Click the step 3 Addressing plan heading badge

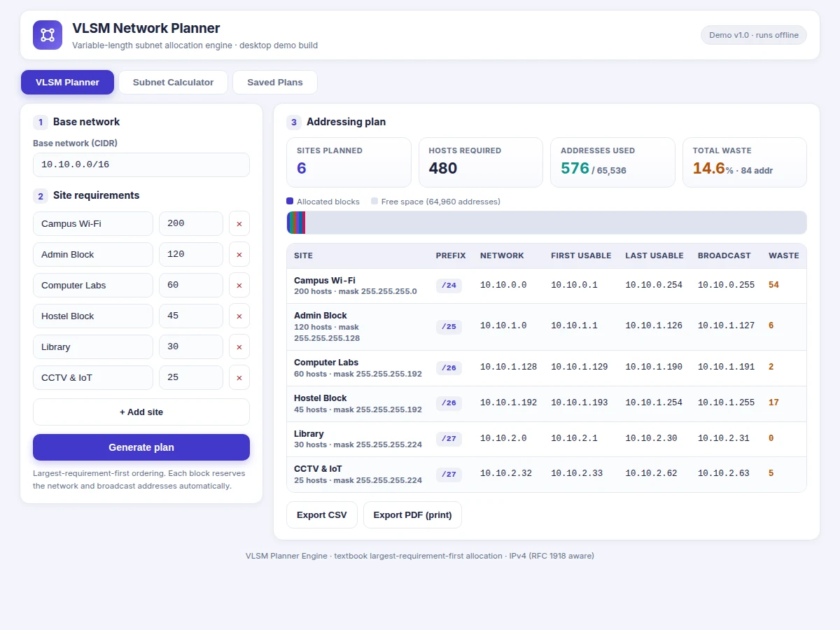coord(294,122)
